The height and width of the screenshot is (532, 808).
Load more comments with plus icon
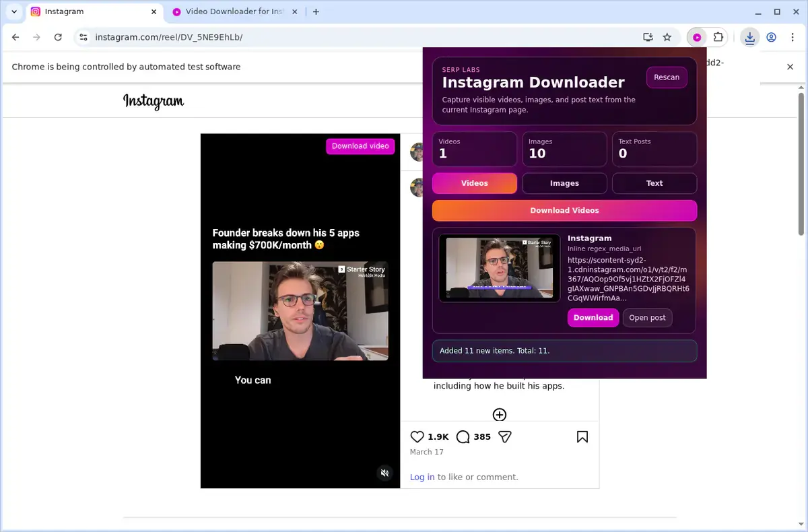[500, 415]
